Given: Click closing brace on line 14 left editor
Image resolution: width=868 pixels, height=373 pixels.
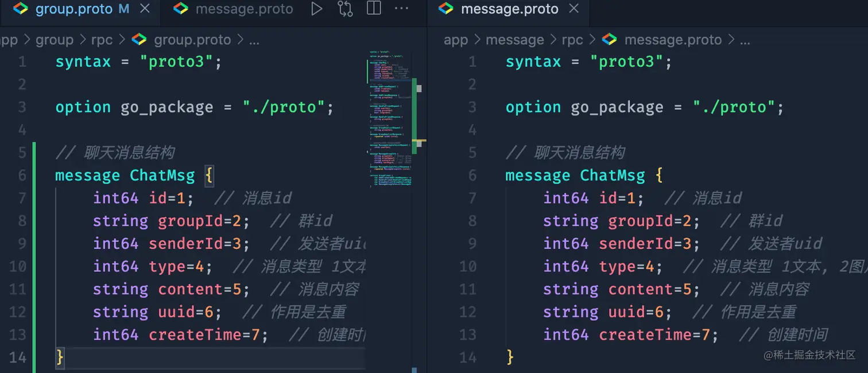Looking at the screenshot, I should tap(60, 357).
